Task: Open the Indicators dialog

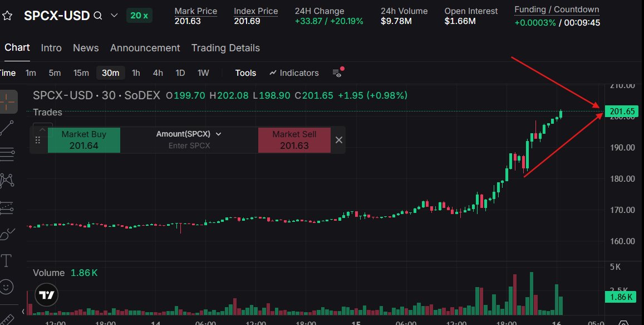Action: tap(294, 73)
